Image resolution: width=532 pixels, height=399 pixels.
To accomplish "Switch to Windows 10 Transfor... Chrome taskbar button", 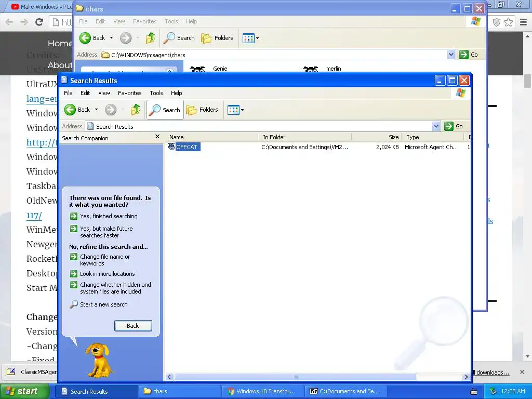I will click(263, 391).
